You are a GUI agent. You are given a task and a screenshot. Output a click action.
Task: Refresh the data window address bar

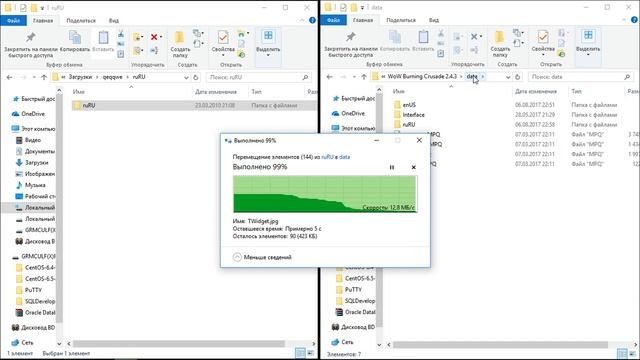518,77
